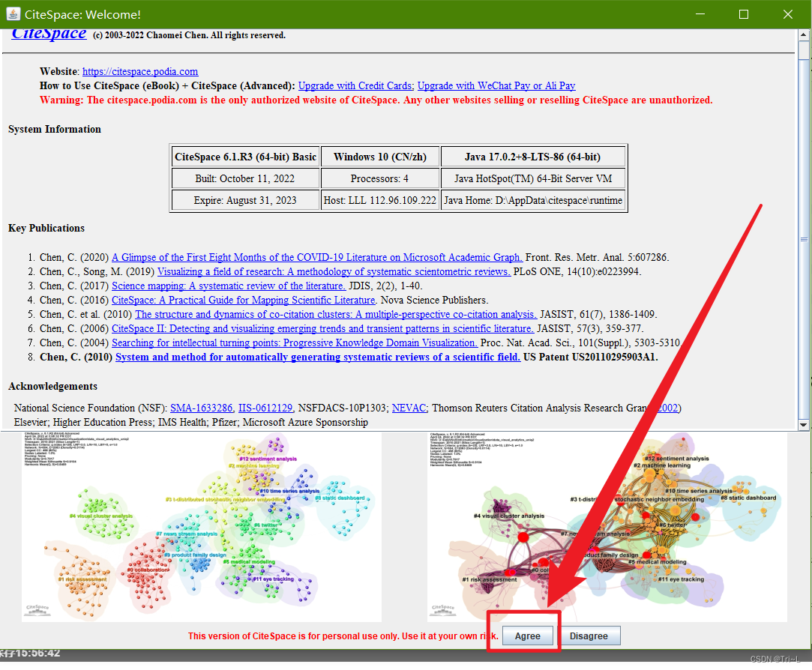Click the Host: LLL 112.96.109.222 cell

[380, 200]
